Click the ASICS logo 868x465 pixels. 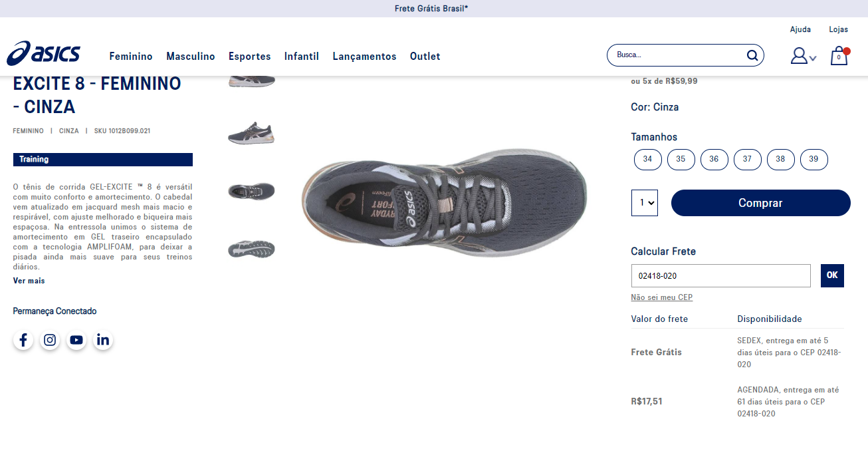tap(44, 54)
